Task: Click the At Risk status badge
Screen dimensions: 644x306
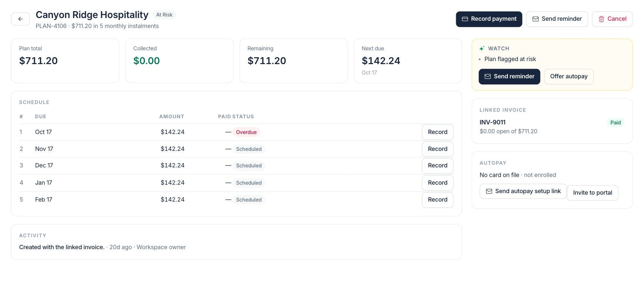Action: click(164, 15)
